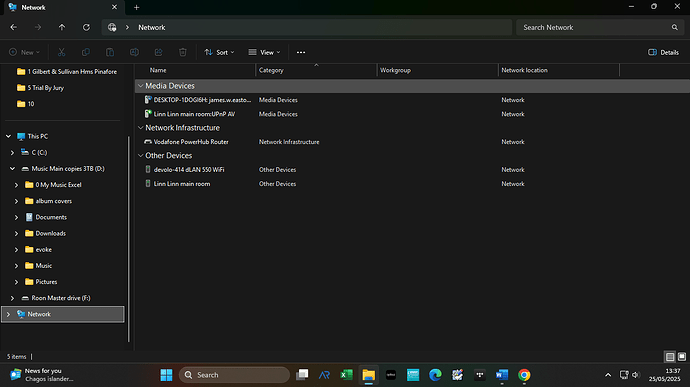Image resolution: width=690 pixels, height=387 pixels.
Task: Expand the Network tree node
Action: coord(8,314)
